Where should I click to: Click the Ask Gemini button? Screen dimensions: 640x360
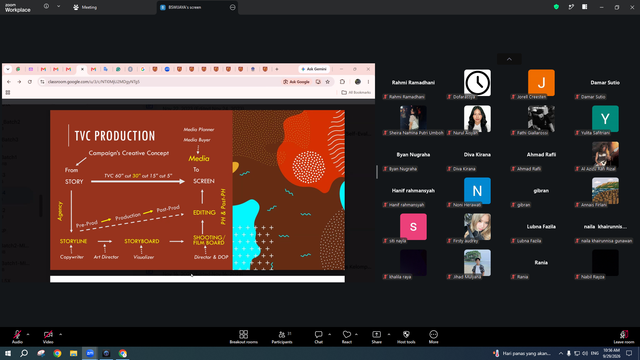click(314, 69)
